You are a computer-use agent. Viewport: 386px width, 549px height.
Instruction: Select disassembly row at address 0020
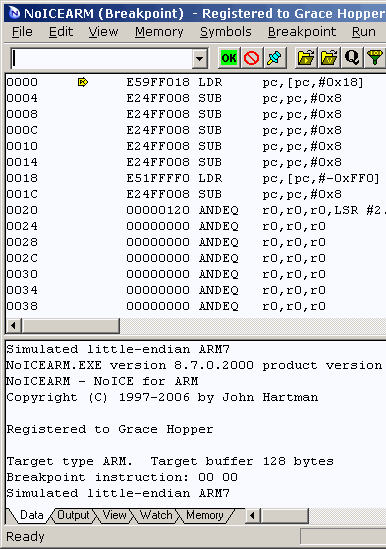coord(195,210)
